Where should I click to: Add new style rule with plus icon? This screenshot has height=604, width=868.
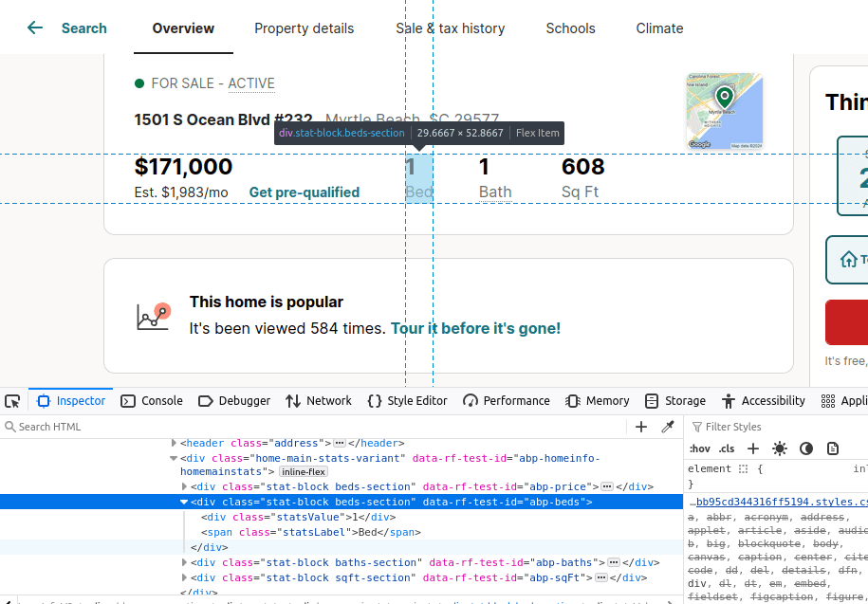pos(753,448)
